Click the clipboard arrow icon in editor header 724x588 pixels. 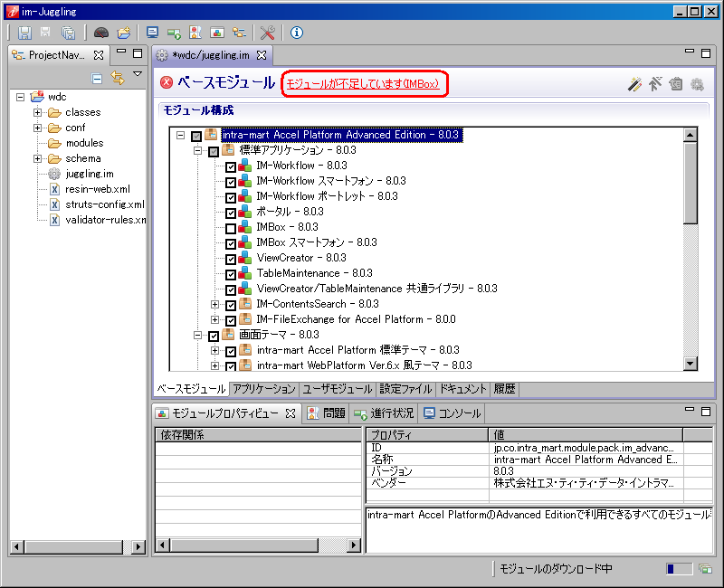tap(676, 84)
